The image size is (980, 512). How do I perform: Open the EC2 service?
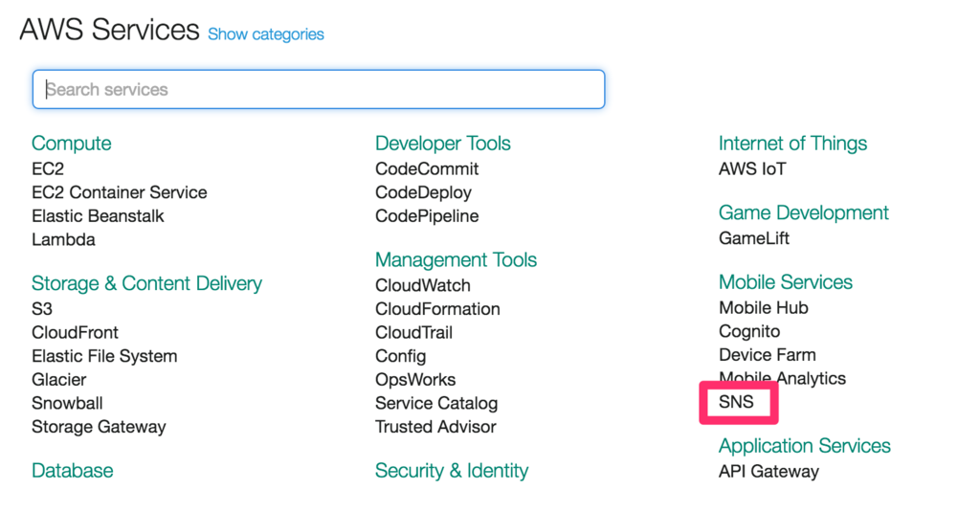click(x=48, y=169)
